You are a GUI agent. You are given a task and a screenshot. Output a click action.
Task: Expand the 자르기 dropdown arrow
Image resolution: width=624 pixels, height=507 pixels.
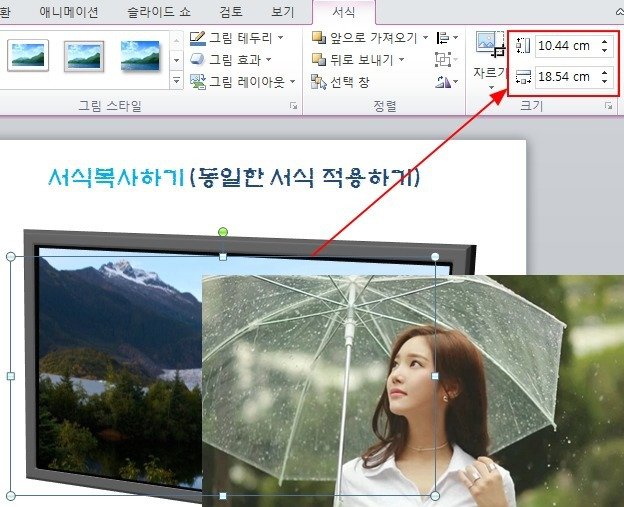(491, 87)
